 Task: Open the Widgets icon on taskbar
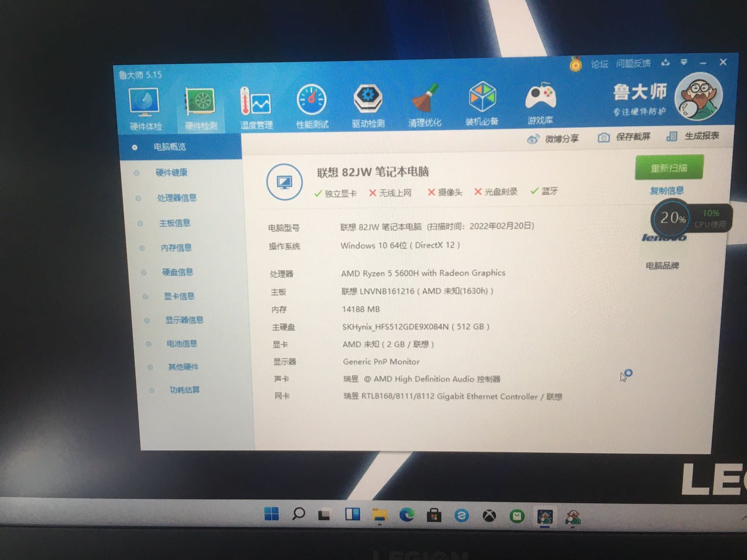click(352, 514)
